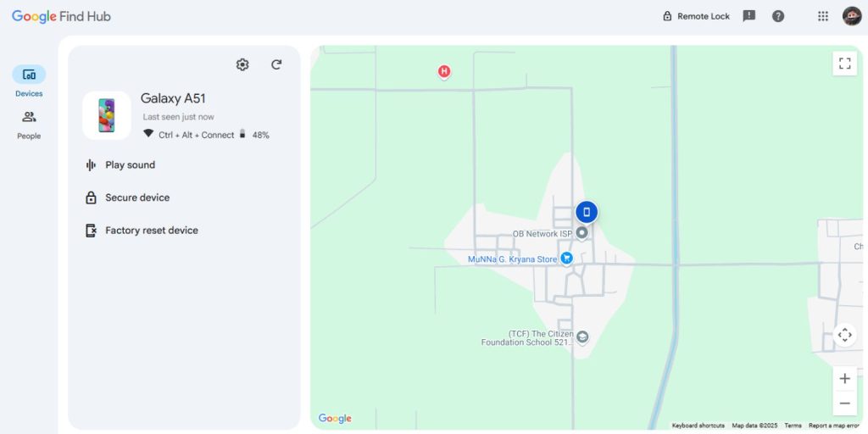Click the red hospital H marker

[444, 71]
